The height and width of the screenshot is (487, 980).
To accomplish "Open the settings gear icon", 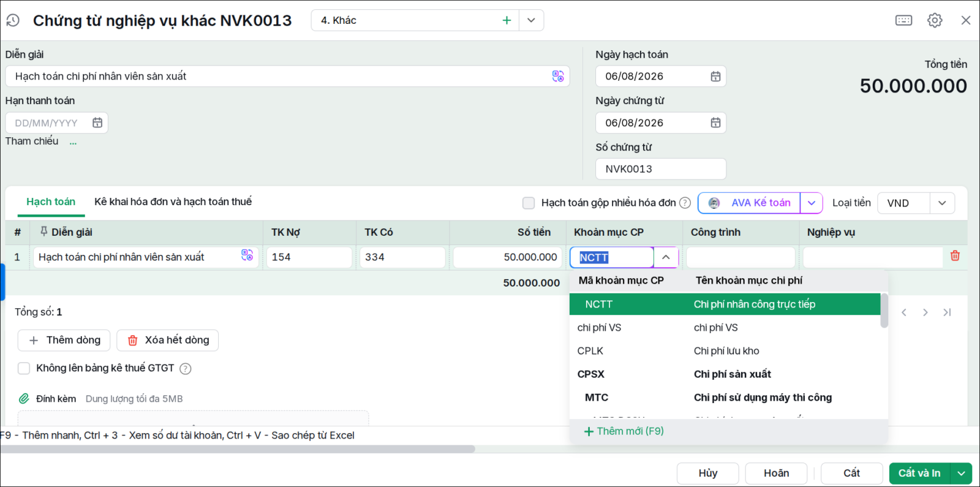I will (935, 20).
